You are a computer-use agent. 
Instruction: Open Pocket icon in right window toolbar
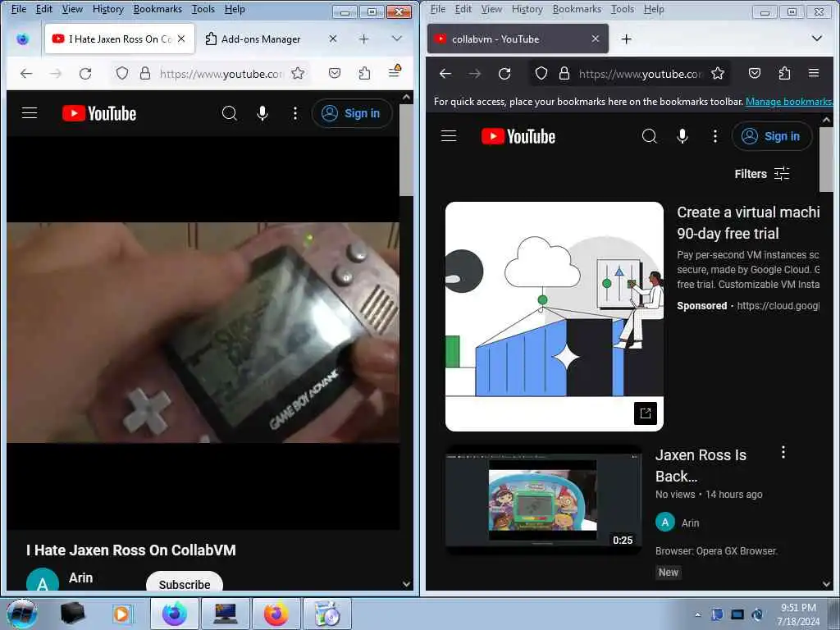(755, 73)
